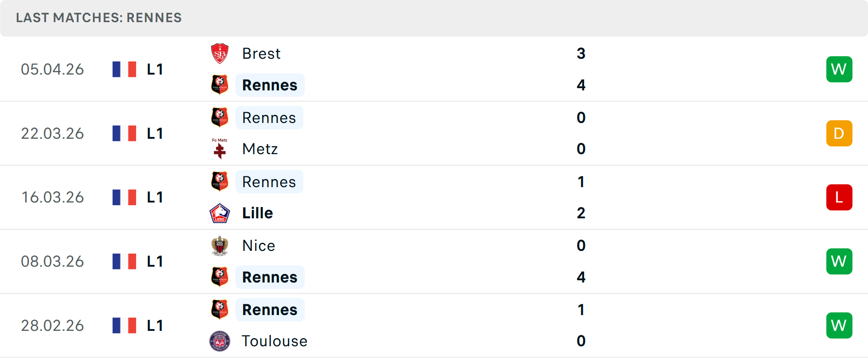This screenshot has width=868, height=358.
Task: Click the French flag icon next to the 05.04.26 match
Action: 124,69
